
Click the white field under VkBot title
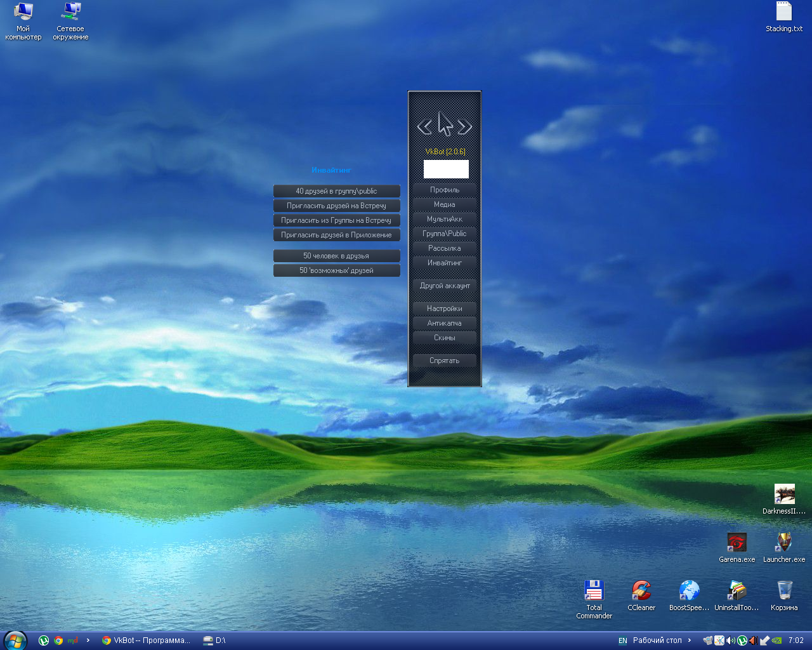446,169
